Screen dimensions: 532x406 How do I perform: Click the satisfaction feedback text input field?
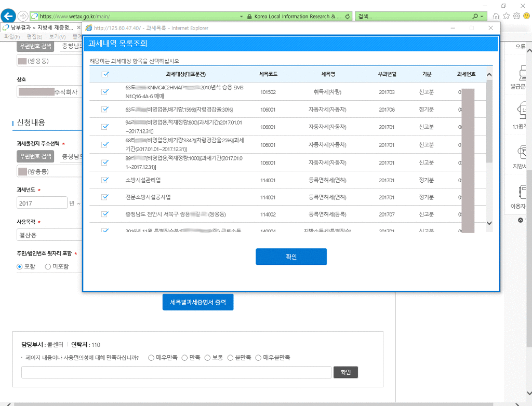(x=176, y=372)
